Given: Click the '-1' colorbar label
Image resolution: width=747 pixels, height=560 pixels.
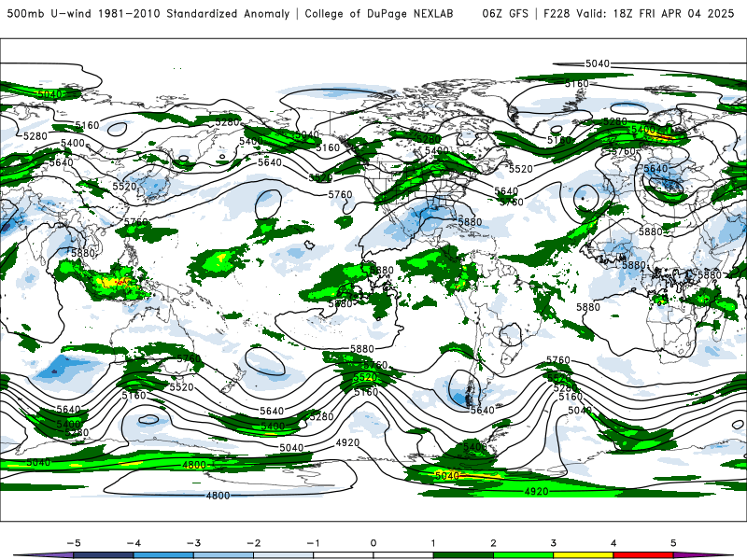Looking at the screenshot, I should [x=313, y=543].
